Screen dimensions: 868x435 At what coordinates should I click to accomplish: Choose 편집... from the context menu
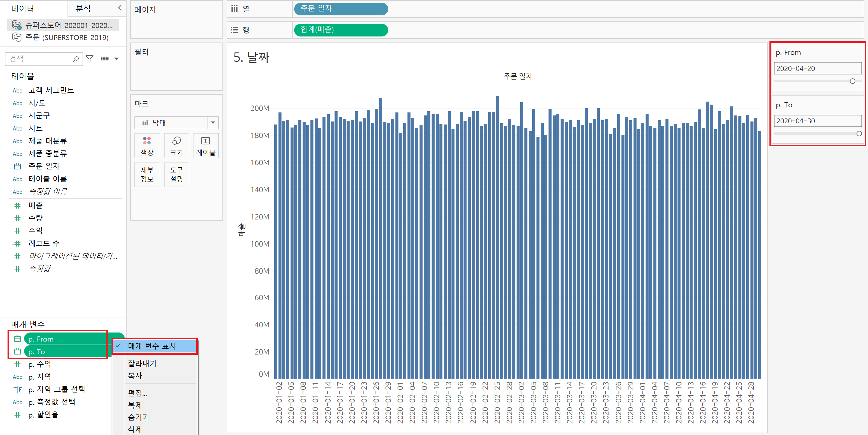137,393
